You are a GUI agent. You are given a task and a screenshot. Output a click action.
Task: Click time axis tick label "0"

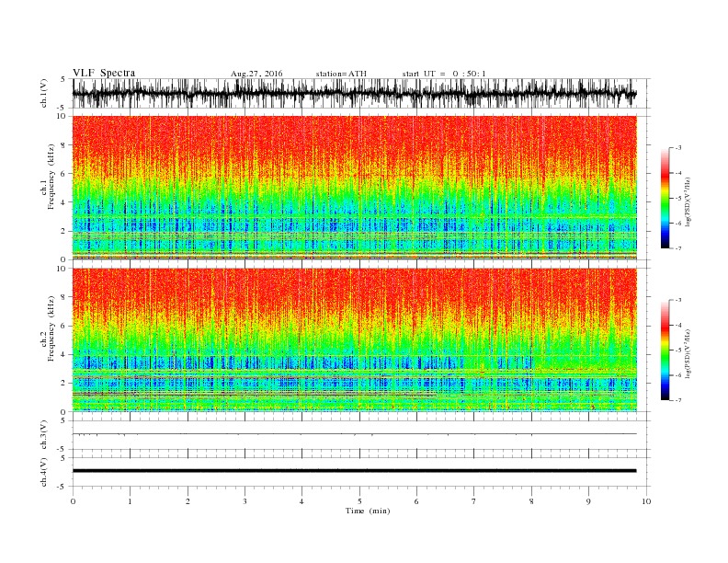[x=73, y=501]
